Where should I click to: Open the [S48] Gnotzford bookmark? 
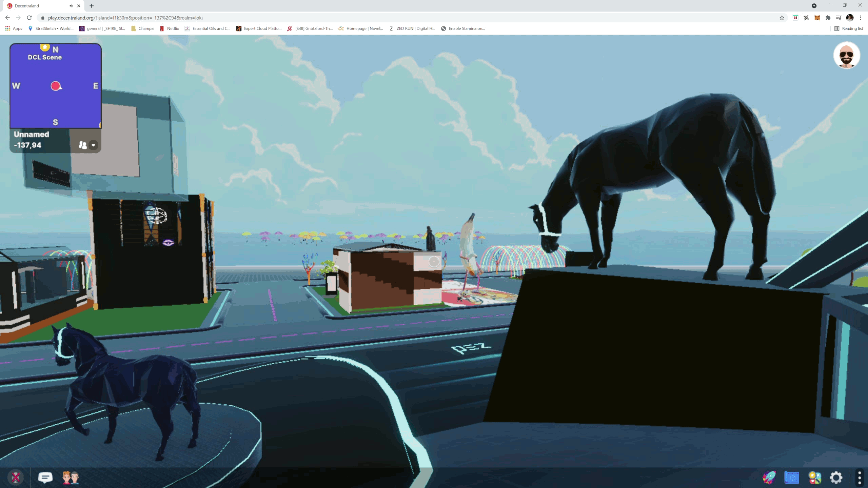[310, 28]
